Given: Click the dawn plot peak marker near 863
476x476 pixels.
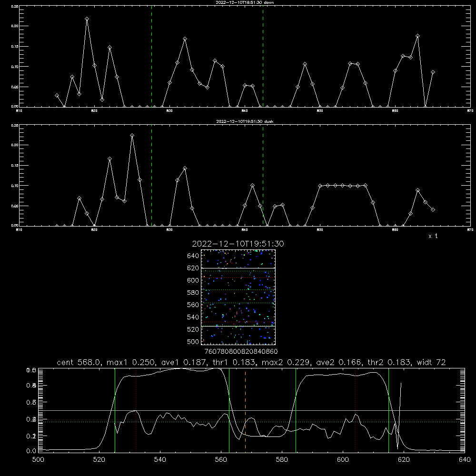Looking at the screenshot, I should (418, 36).
